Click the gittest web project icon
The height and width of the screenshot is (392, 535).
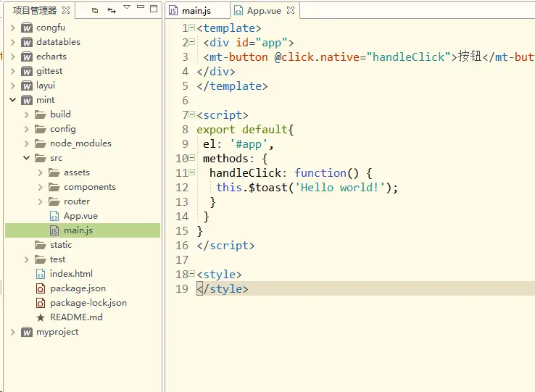point(27,71)
